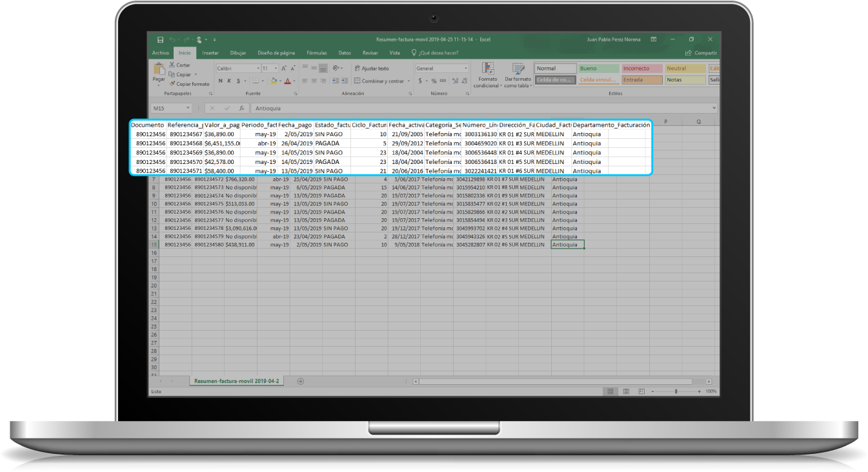Expand the formula bar chevron

(714, 108)
